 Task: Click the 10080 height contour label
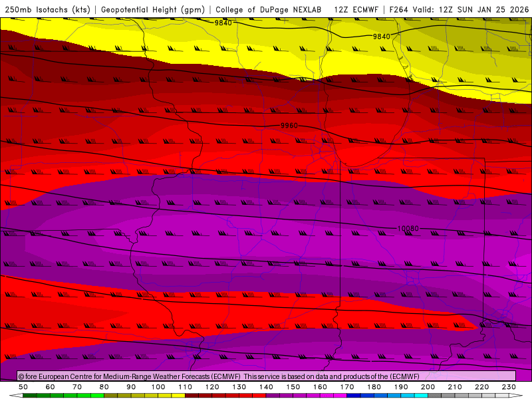(x=408, y=229)
